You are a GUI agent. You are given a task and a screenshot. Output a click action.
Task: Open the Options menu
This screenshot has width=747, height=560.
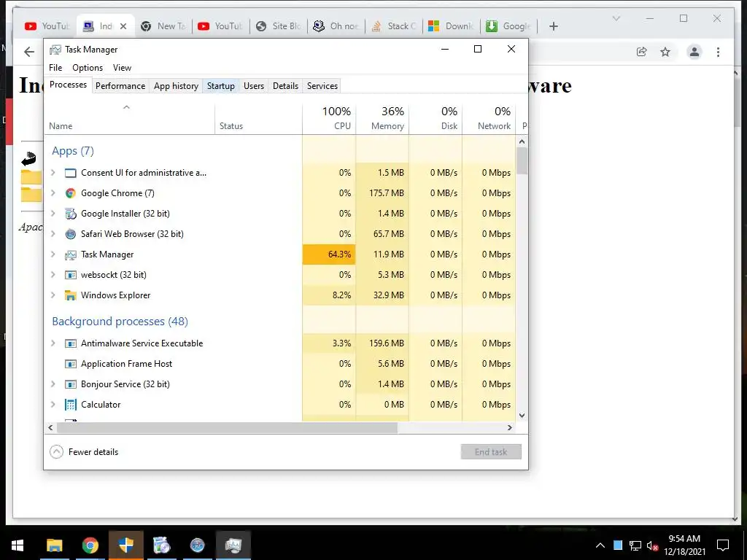point(88,68)
